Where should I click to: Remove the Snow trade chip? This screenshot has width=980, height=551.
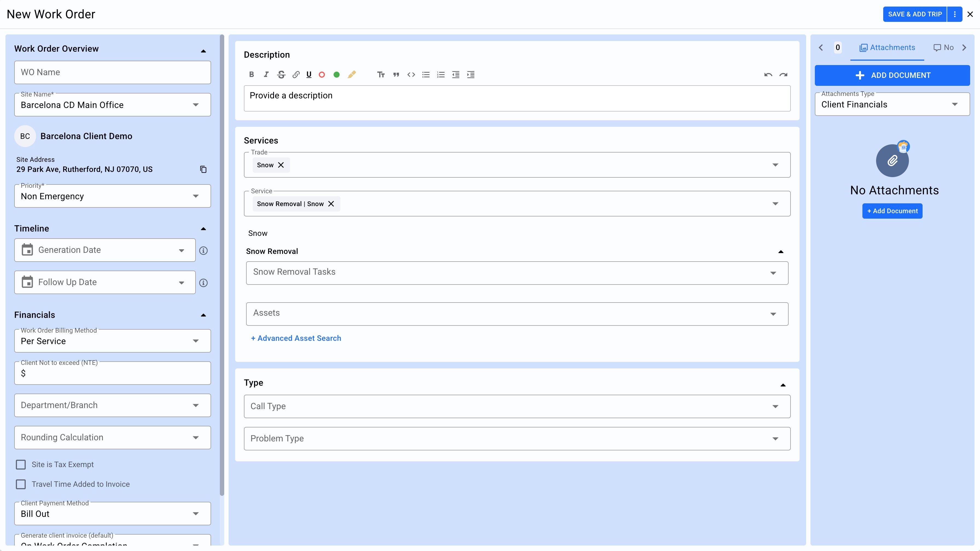(x=281, y=165)
